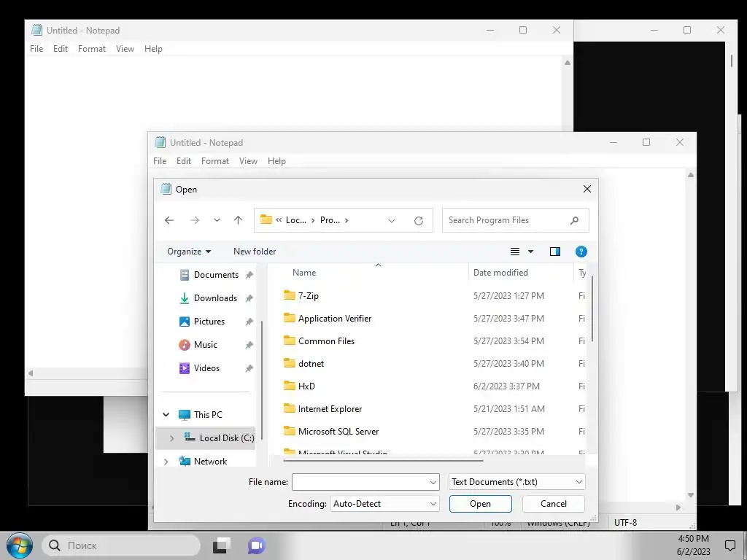Open Help menu in the back Notepad window
Viewport: 747px width, 560px height.
153,49
